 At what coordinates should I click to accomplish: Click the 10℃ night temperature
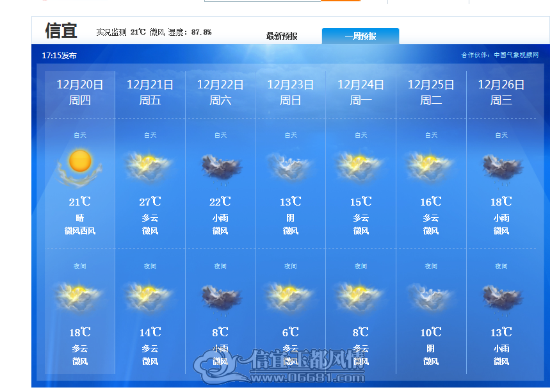[431, 332]
